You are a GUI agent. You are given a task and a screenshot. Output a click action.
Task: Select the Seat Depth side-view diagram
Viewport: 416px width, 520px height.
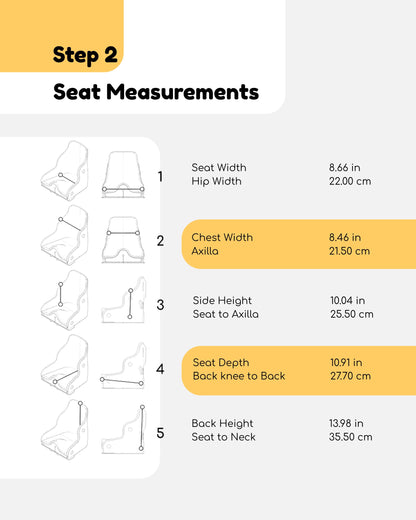[123, 365]
